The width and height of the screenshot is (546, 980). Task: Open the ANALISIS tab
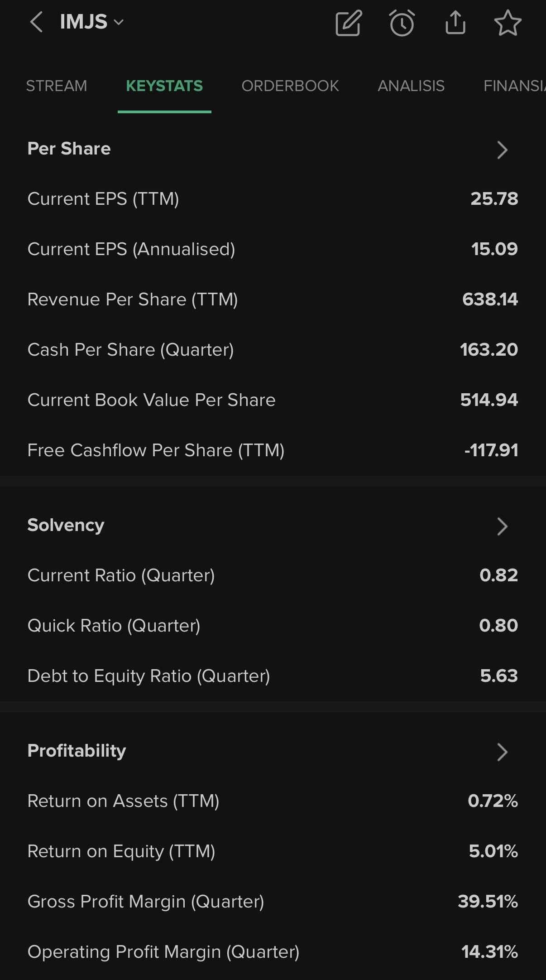point(411,86)
